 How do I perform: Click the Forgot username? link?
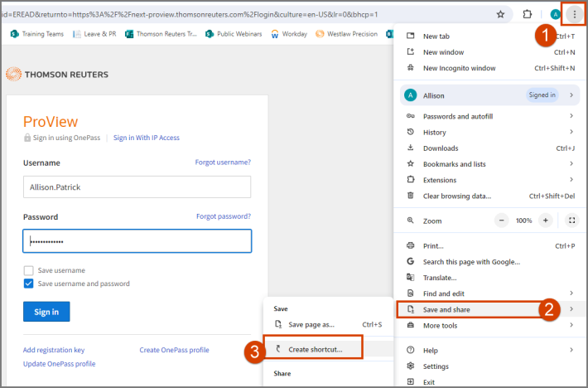223,162
